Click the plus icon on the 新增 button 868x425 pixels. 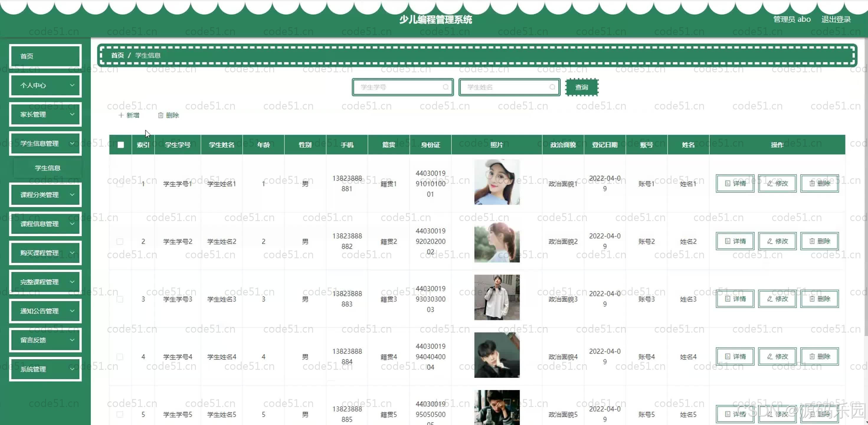[121, 115]
